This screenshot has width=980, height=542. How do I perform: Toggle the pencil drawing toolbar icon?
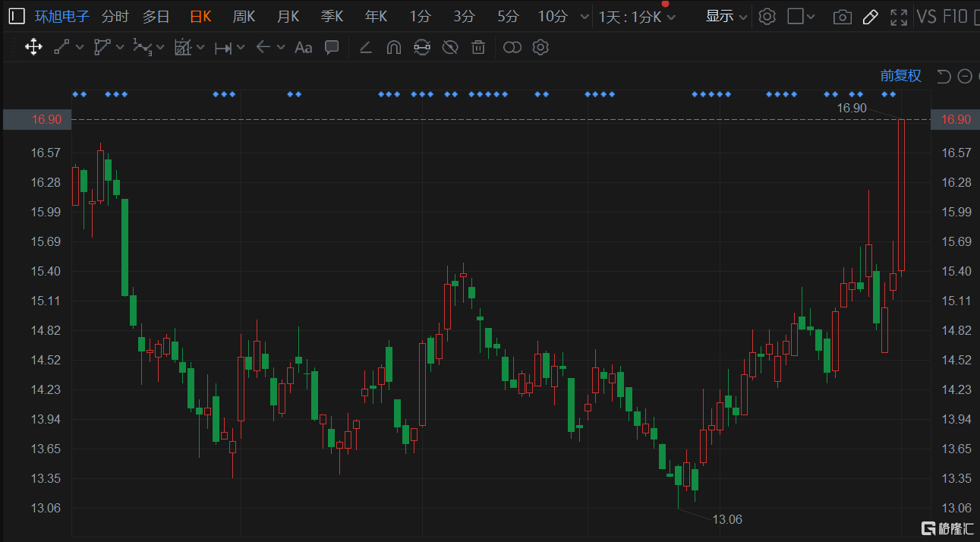click(x=870, y=17)
